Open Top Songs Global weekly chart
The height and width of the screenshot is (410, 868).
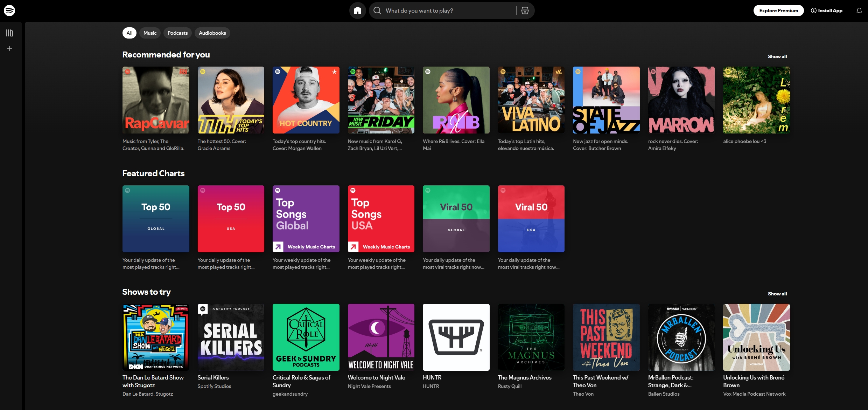(x=306, y=219)
